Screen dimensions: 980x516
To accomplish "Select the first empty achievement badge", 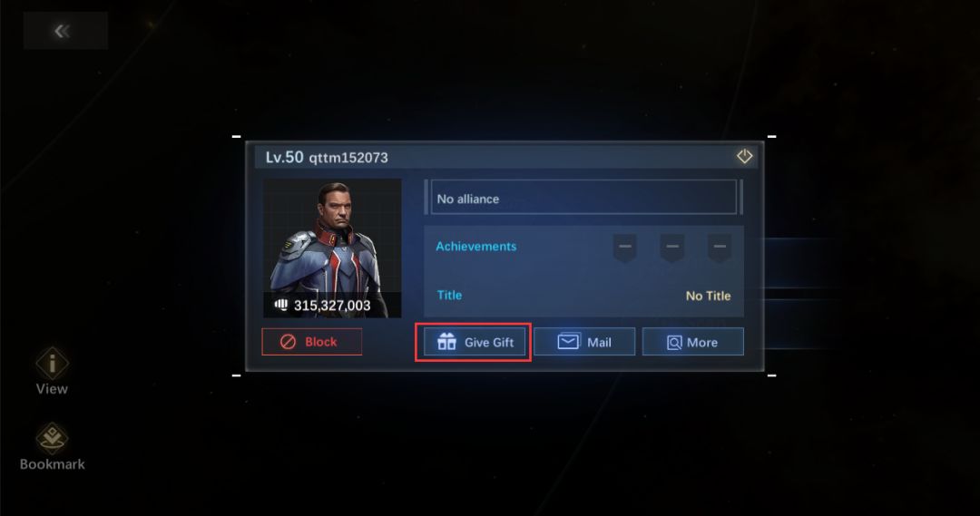I will [625, 248].
